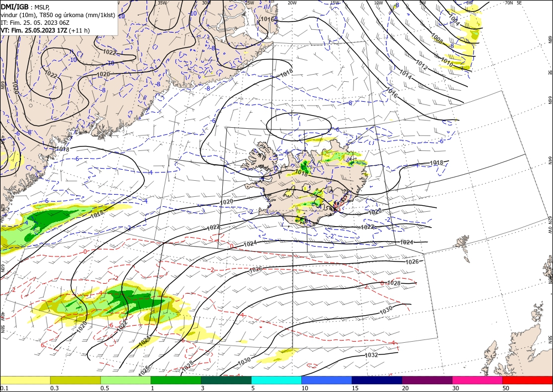Pick the light green 0.5–1 mm legend swatch

click(126, 380)
